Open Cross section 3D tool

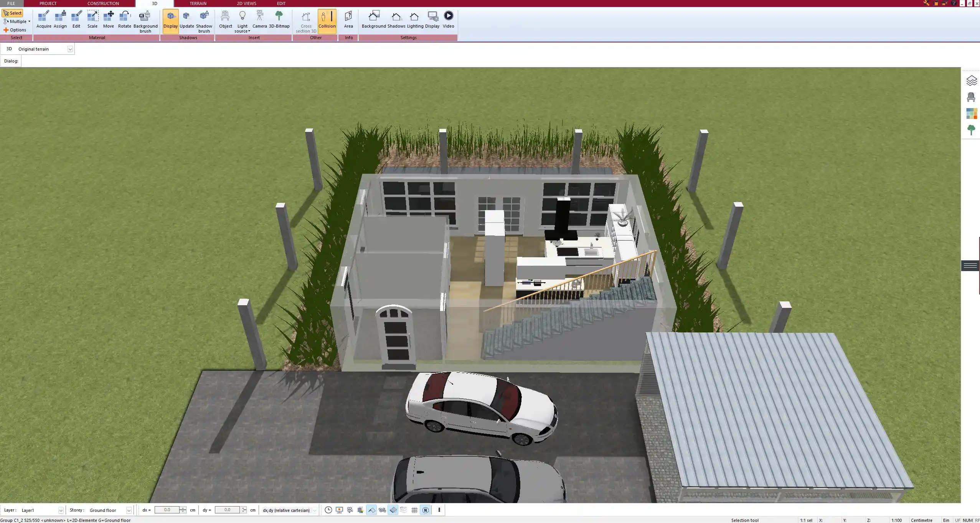tap(305, 20)
